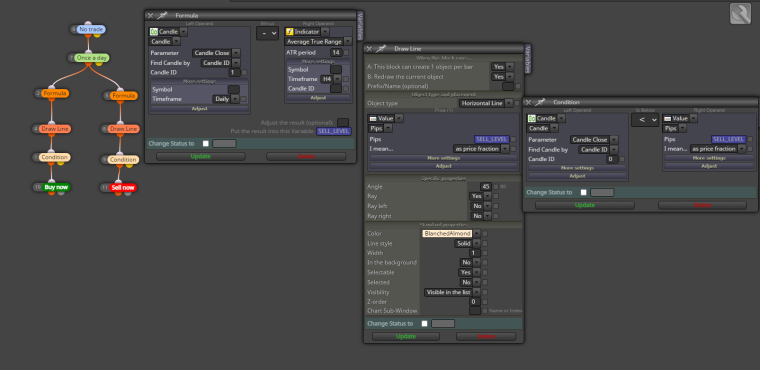
Task: Click the Candle icon in Condition left operand
Action: (x=532, y=118)
